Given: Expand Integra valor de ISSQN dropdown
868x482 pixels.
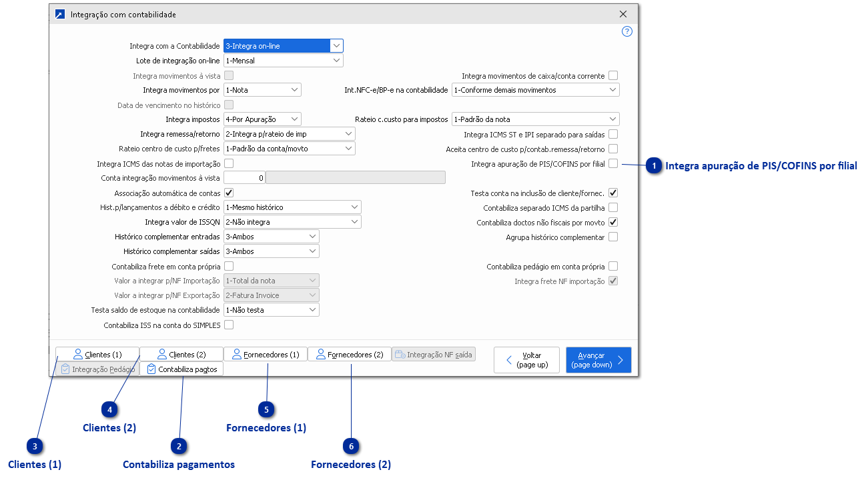Looking at the screenshot, I should tap(292, 222).
